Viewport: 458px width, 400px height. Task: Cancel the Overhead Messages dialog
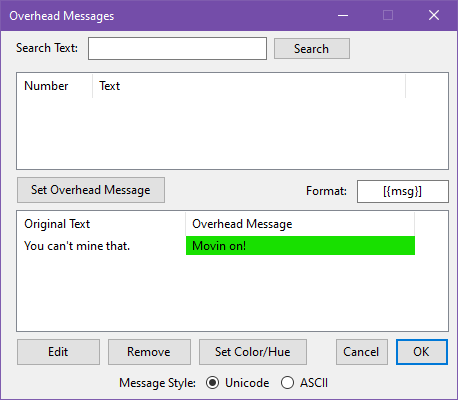pos(362,352)
